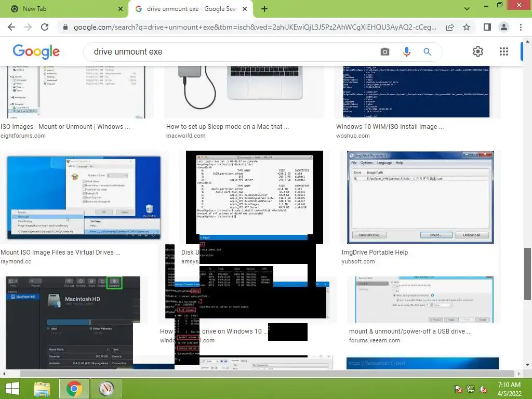Start voice search with the microphone

tap(406, 51)
